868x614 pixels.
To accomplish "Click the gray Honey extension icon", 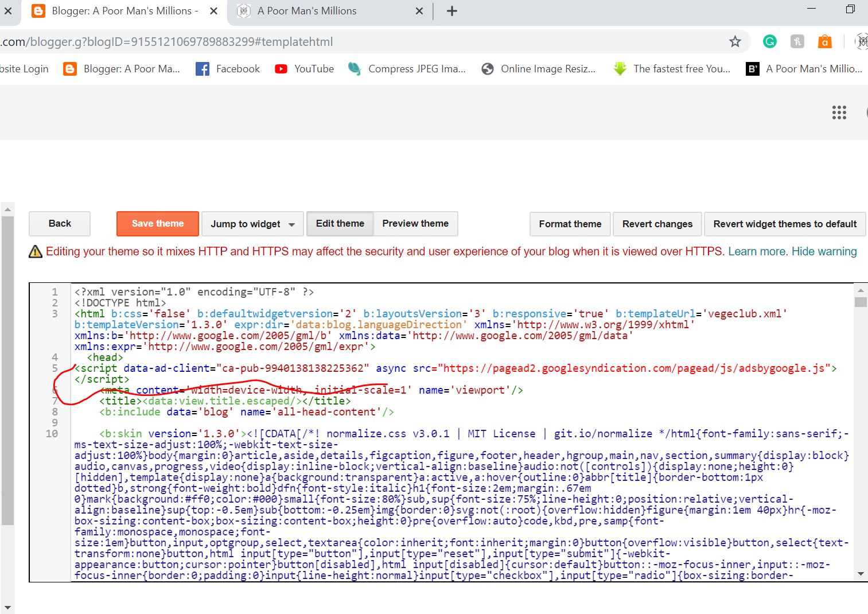I will tap(797, 41).
